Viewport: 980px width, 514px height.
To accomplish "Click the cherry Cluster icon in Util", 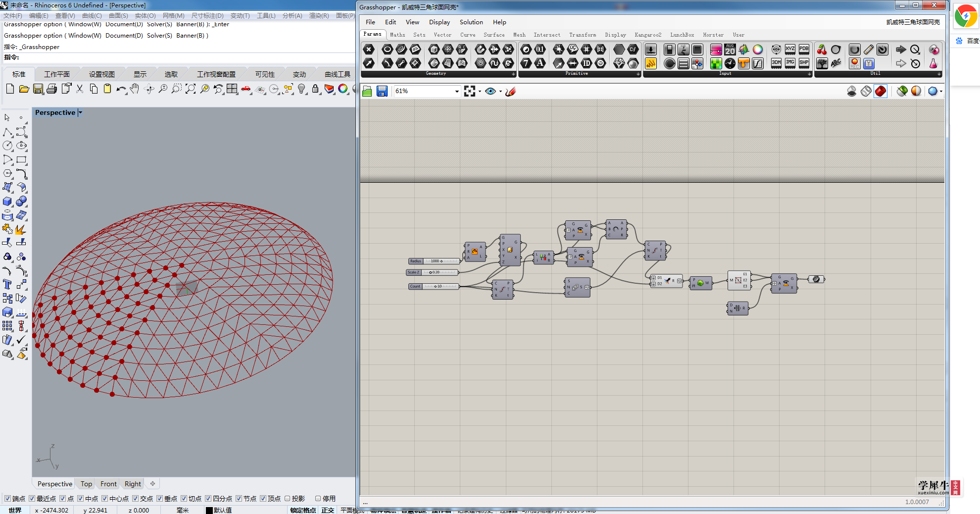I will (822, 50).
